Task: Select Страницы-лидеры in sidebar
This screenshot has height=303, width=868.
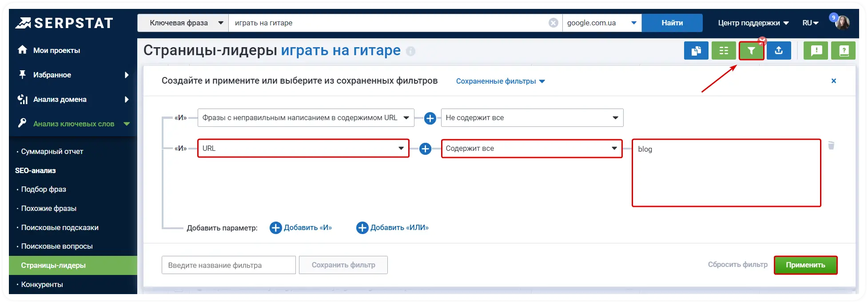Action: pos(73,265)
